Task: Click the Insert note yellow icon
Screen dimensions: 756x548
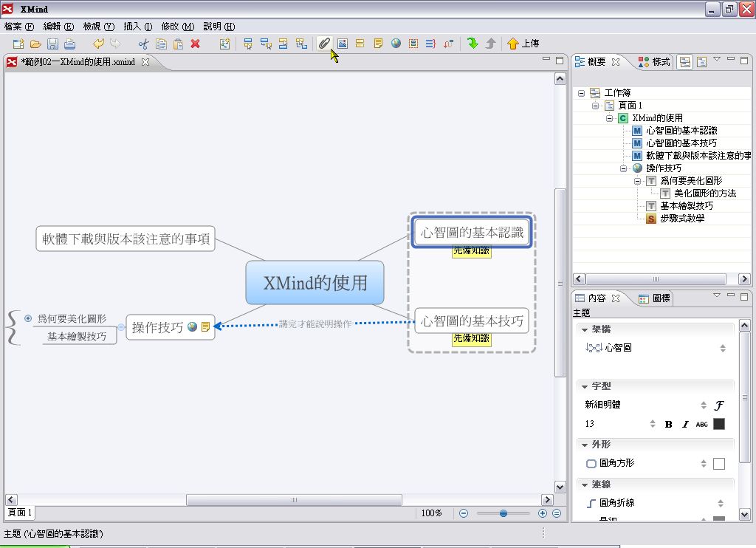Action: click(x=379, y=44)
